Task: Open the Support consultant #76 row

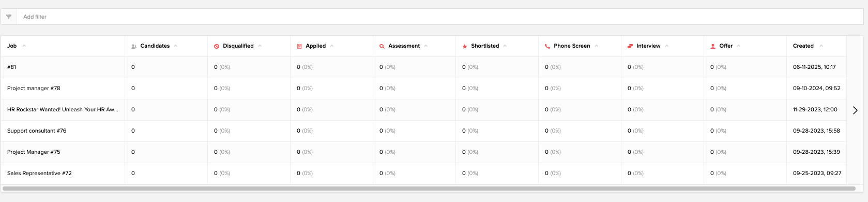Action: pos(37,131)
